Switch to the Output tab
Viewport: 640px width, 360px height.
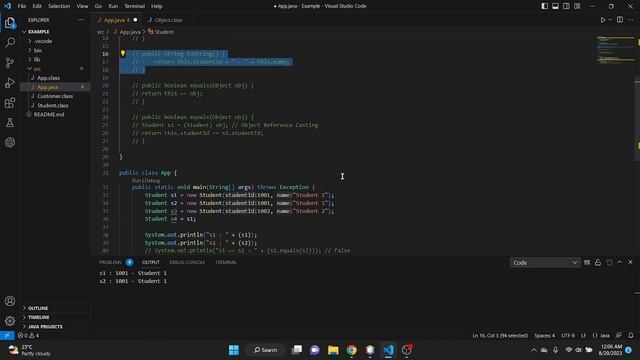151,262
